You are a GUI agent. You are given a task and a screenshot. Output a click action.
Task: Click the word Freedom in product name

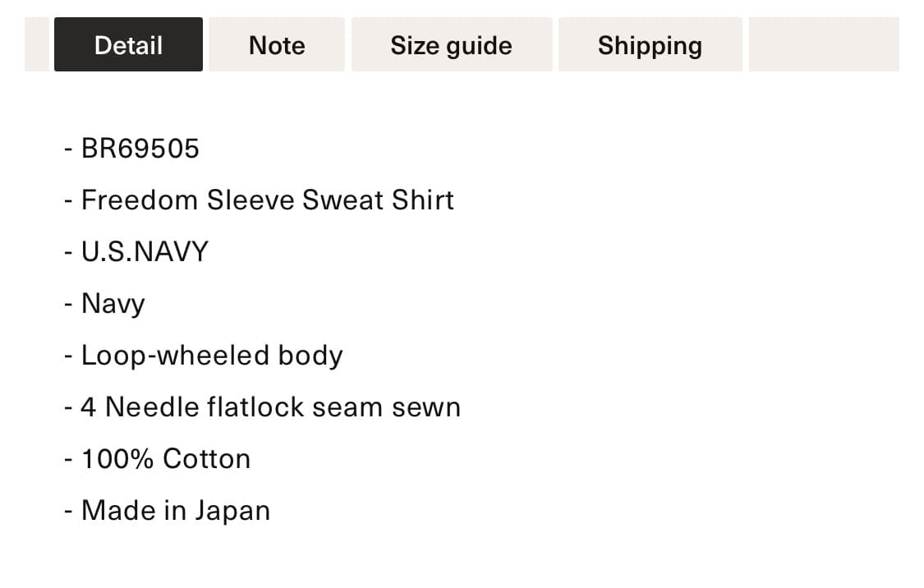click(x=139, y=200)
